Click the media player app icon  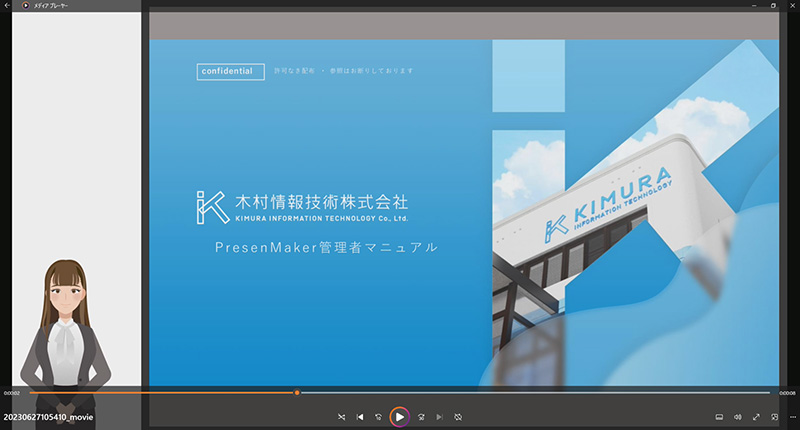coord(25,5)
